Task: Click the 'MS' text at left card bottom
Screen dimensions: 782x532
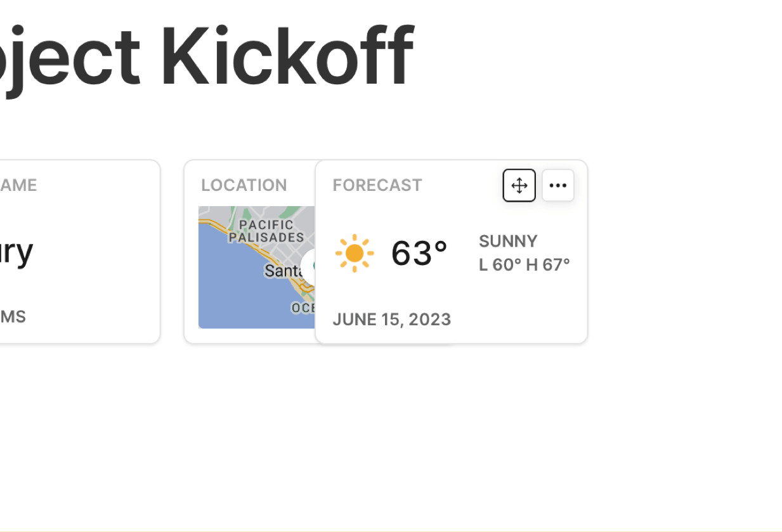Action: [x=13, y=316]
